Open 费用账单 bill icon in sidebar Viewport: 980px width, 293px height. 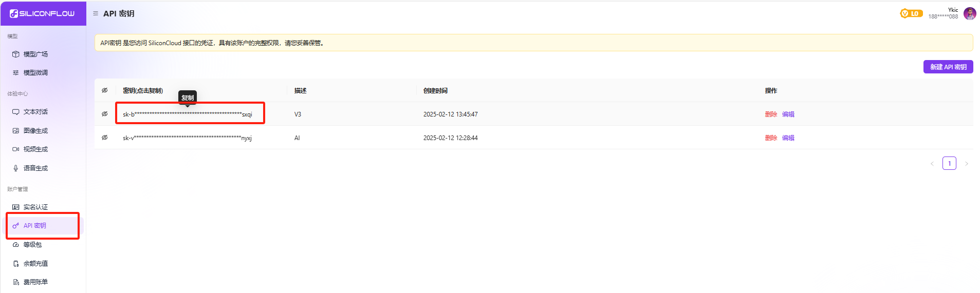16,282
